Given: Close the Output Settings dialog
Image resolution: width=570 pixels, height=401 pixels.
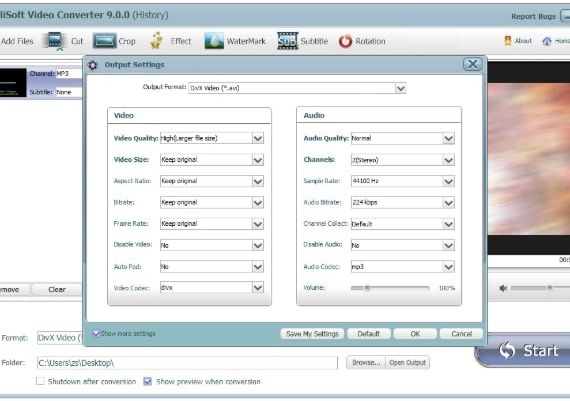Looking at the screenshot, I should (473, 65).
